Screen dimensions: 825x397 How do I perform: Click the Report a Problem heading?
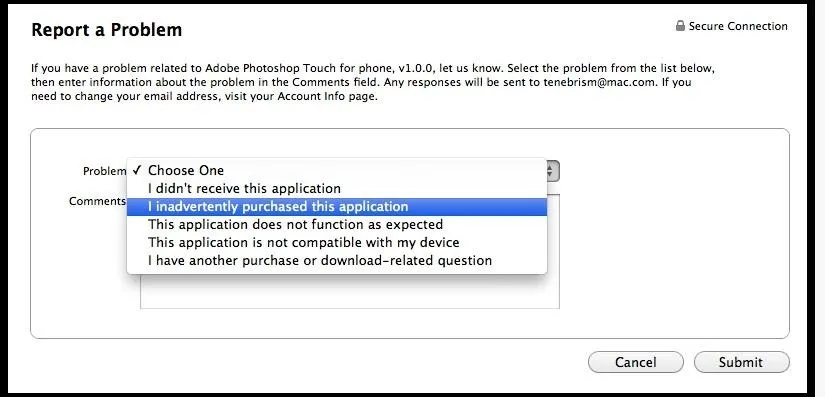(107, 30)
